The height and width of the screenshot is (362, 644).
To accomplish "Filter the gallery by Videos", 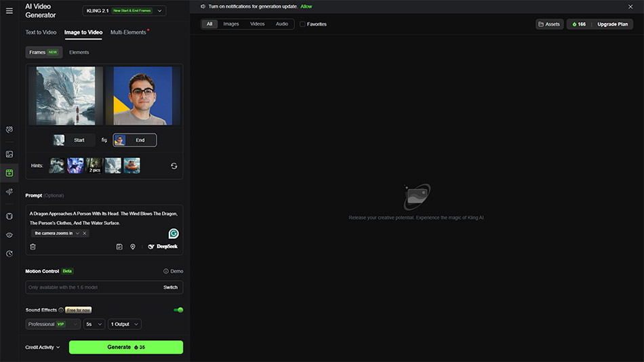I will [x=257, y=24].
